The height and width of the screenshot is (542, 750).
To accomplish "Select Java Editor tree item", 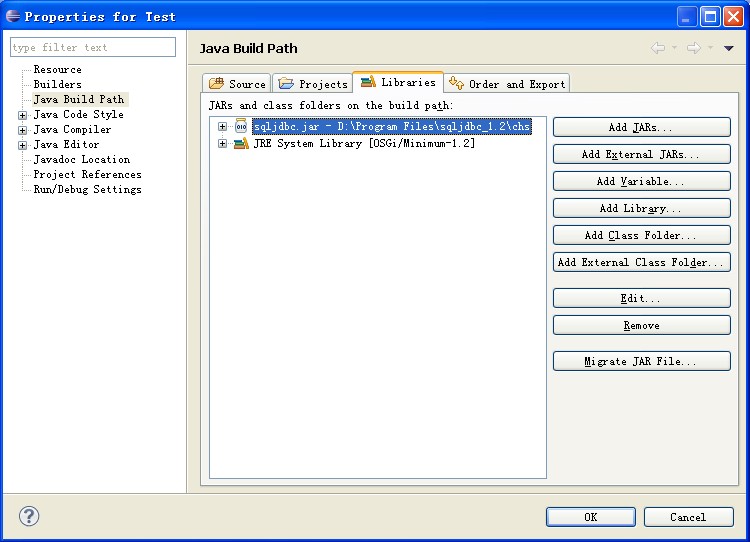I will 66,144.
